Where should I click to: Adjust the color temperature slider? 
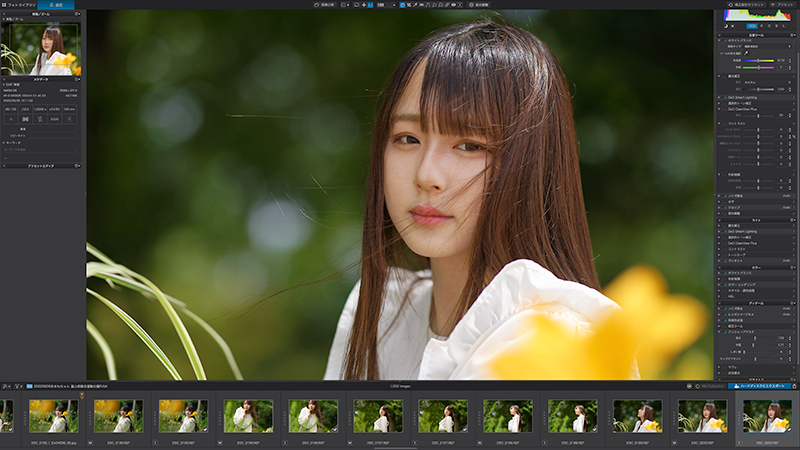758,61
